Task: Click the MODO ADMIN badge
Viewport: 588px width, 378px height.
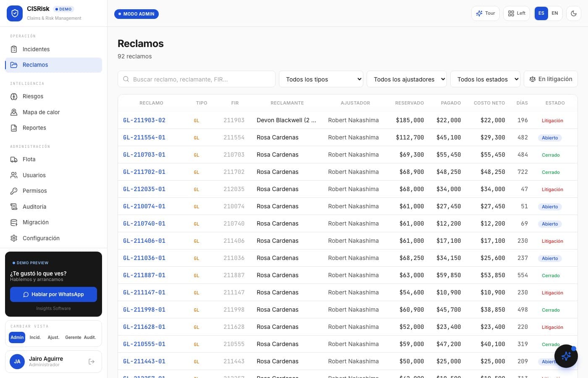Action: pos(136,14)
